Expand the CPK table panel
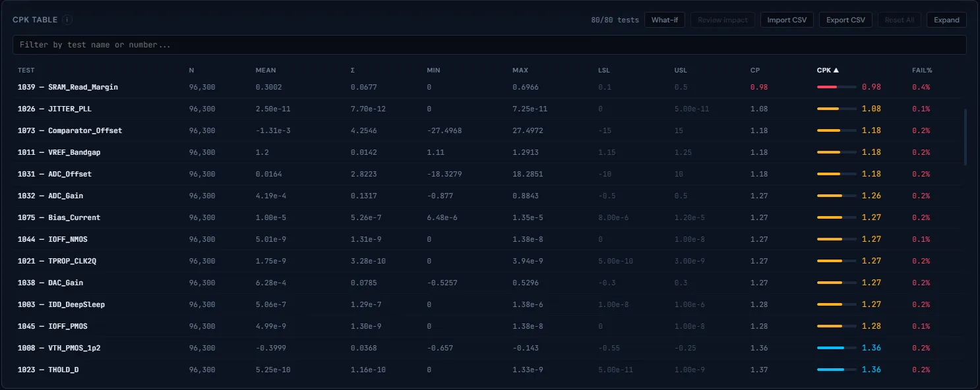 (x=946, y=20)
